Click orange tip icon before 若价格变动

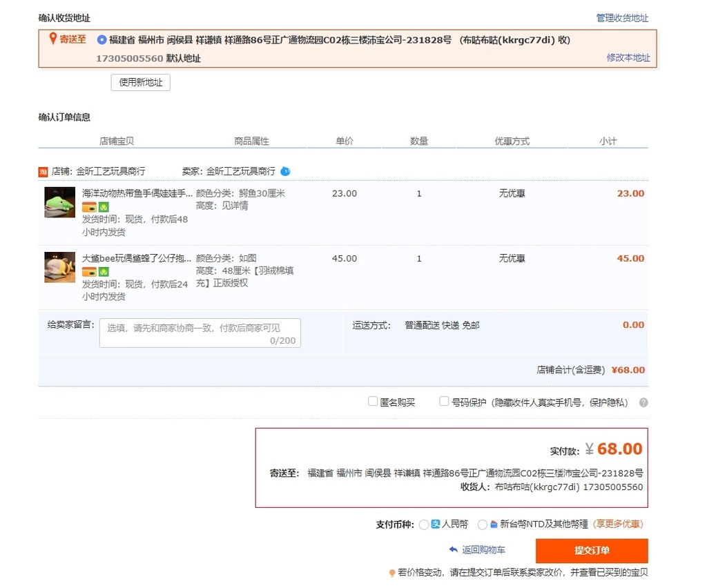tap(392, 573)
